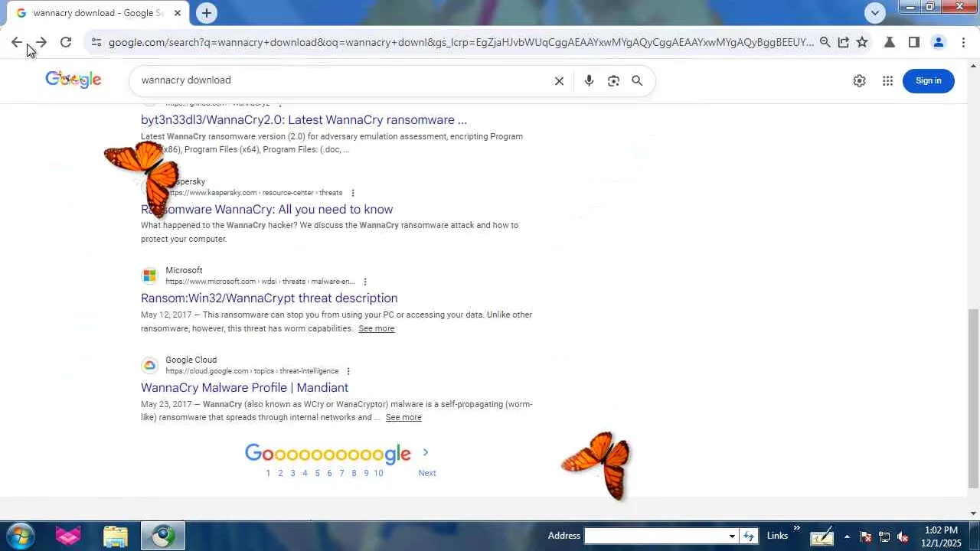
Task: Click the active browser taskbar button
Action: [162, 536]
